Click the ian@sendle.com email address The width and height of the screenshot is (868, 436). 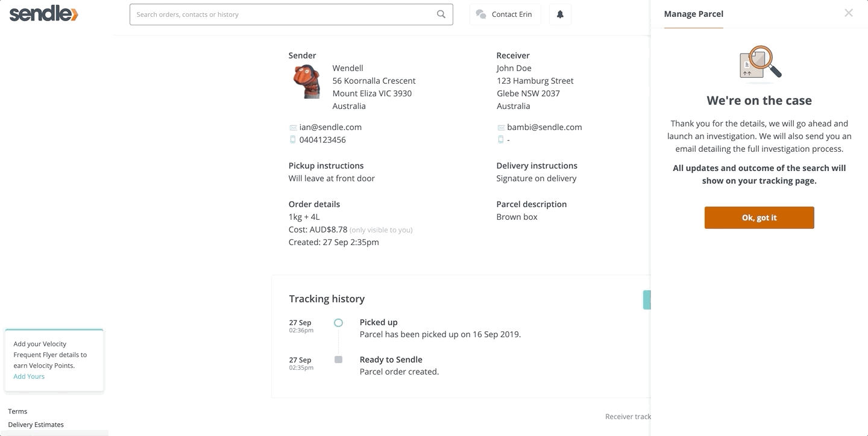(x=330, y=127)
